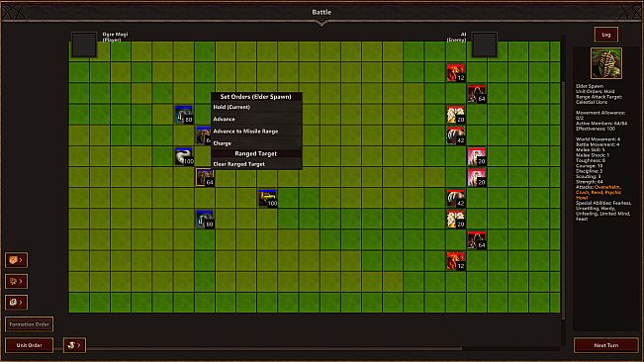
Task: Target the topmost enemy fire unit with 12
Action: coord(456,72)
